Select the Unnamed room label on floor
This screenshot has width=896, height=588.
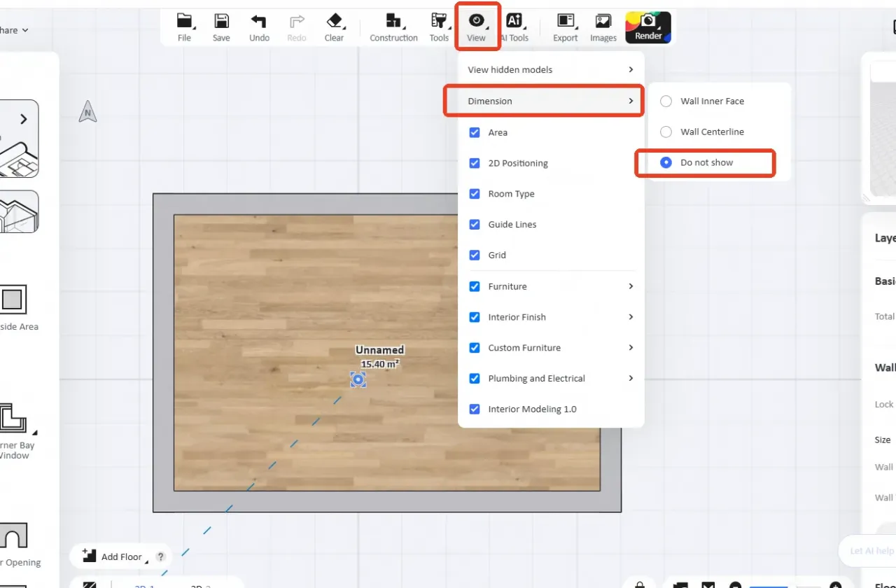(379, 350)
